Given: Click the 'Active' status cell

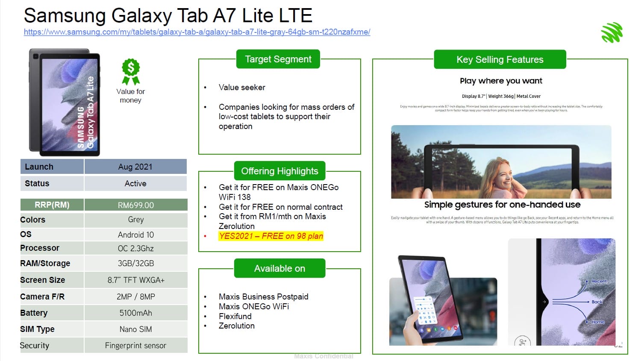Looking at the screenshot, I should click(135, 183).
